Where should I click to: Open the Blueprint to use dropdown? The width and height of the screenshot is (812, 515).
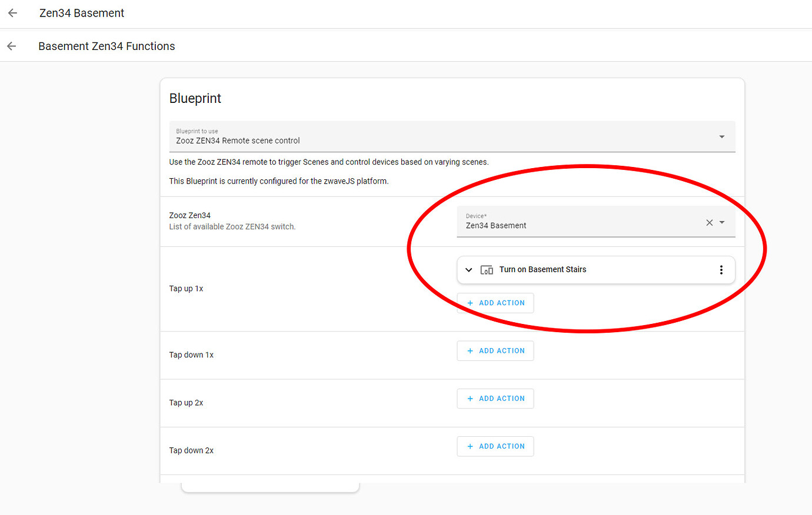coord(721,136)
